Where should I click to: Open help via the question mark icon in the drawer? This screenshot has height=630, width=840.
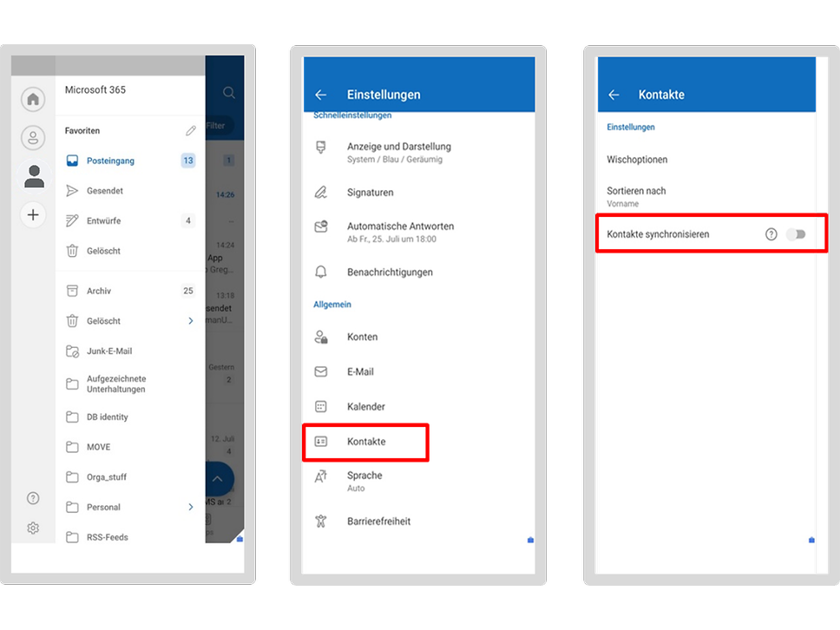click(33, 498)
